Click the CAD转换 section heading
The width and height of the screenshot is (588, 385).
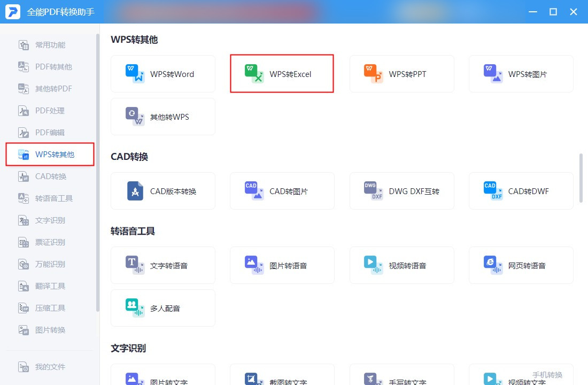point(129,157)
